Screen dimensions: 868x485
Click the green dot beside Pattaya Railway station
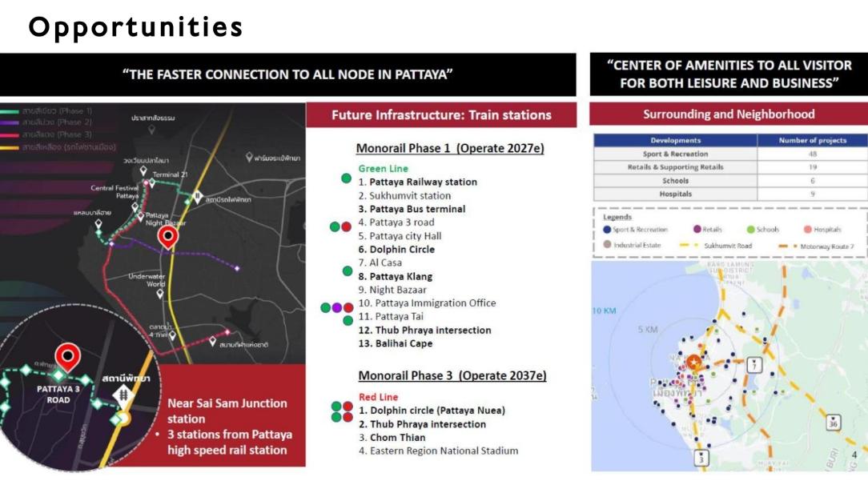click(x=346, y=178)
